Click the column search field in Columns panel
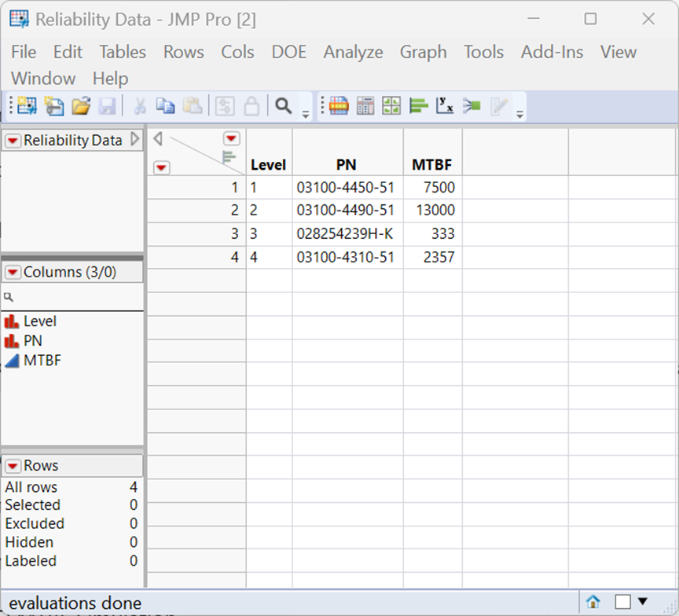Viewport: 679px width, 616px height. coord(71,297)
